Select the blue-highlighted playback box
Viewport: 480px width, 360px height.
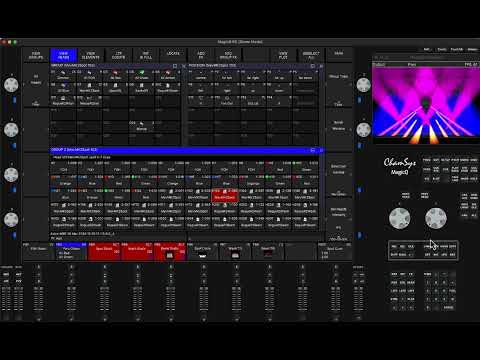(71, 251)
